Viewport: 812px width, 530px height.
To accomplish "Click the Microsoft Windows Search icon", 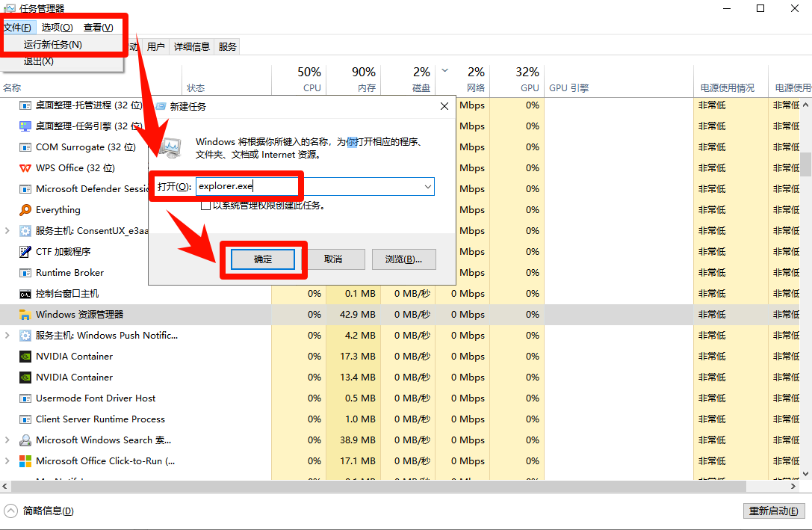I will [25, 440].
